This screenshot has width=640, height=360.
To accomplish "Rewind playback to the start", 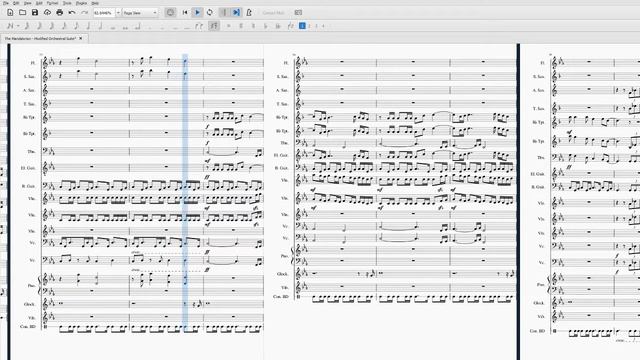I will coord(185,13).
